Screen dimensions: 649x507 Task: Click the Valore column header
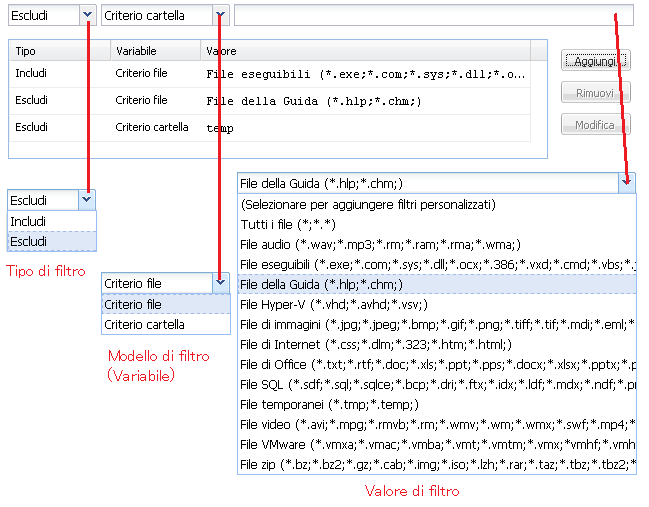coord(221,50)
